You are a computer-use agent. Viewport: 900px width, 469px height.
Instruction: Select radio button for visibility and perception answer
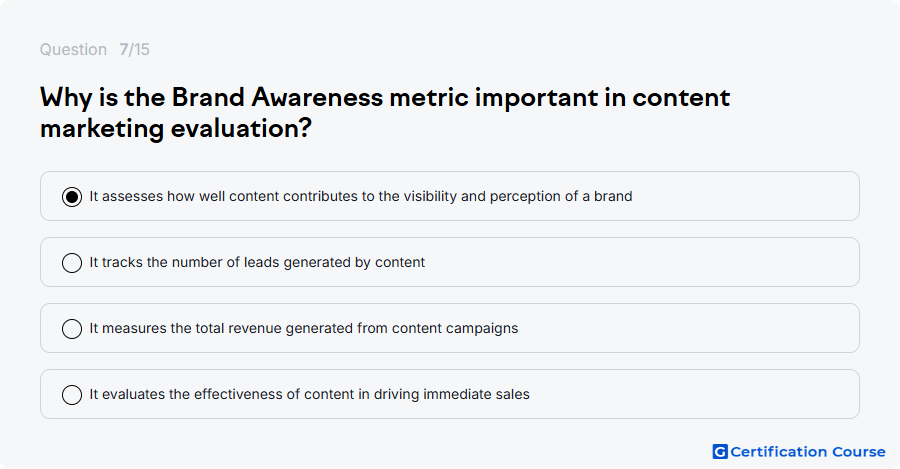[72, 197]
